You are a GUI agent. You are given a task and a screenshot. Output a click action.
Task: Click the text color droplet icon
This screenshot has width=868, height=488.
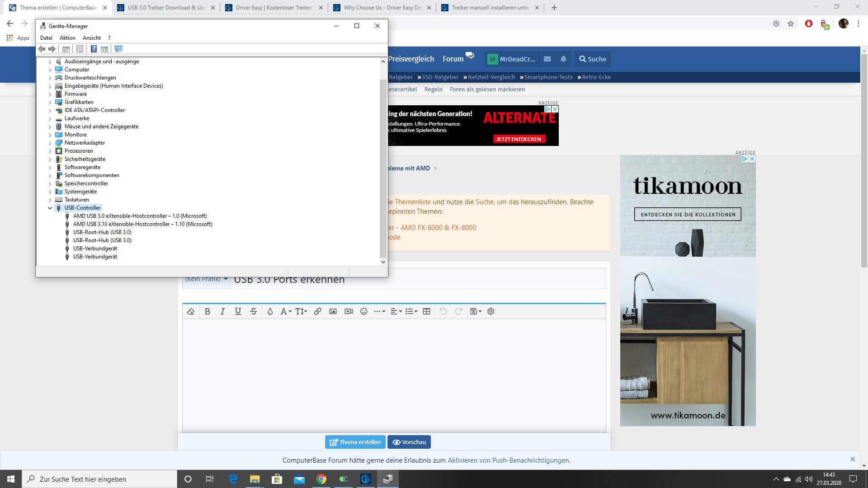pyautogui.click(x=270, y=311)
